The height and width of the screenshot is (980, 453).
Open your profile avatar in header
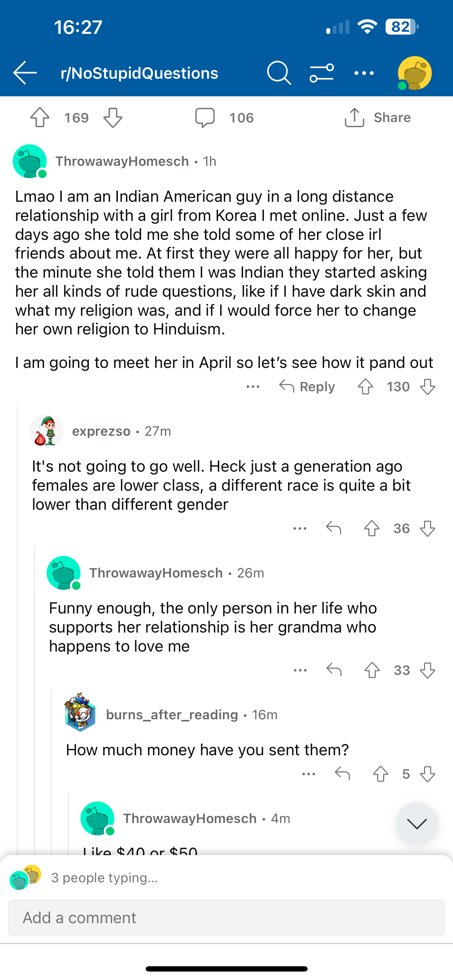415,73
